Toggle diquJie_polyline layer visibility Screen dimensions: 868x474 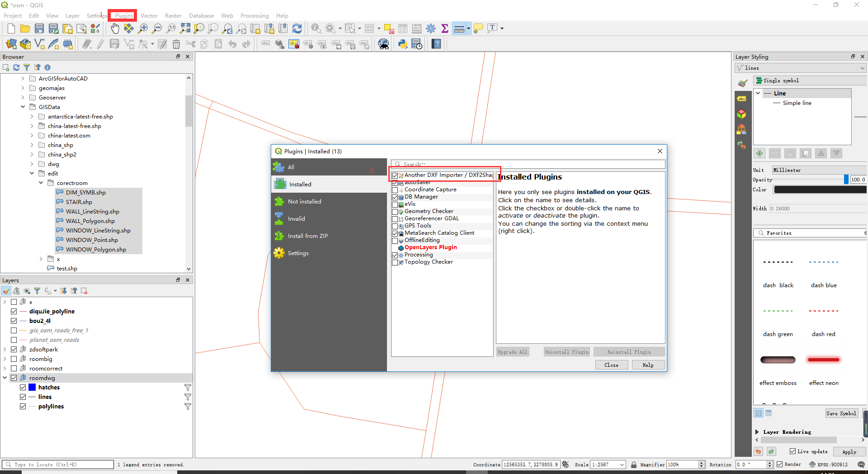[x=14, y=312]
